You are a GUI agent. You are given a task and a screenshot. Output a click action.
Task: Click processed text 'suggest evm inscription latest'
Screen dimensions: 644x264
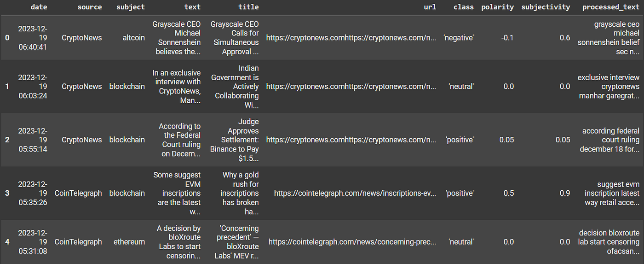click(612, 193)
